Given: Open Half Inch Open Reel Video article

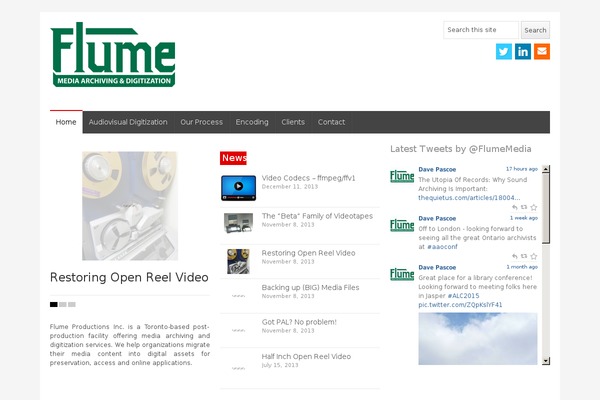Looking at the screenshot, I should click(306, 356).
